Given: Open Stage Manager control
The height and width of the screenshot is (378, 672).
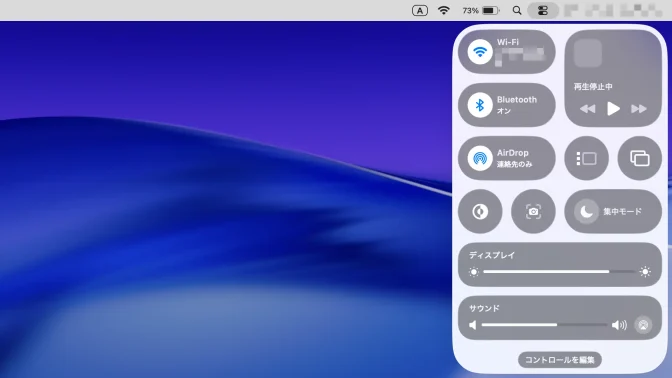Looking at the screenshot, I should tap(586, 158).
